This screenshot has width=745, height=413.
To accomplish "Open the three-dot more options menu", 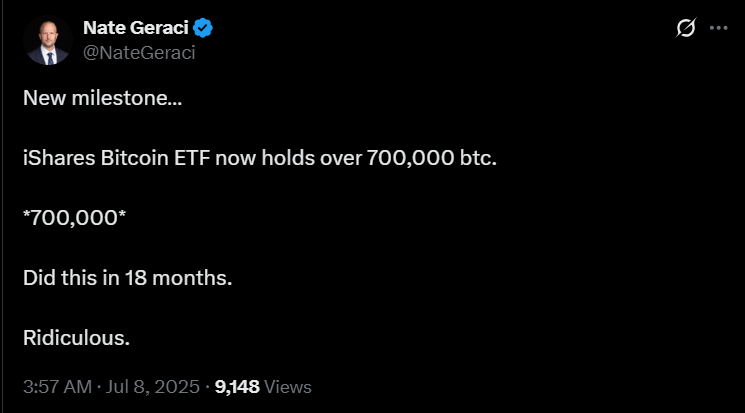I will click(x=718, y=28).
